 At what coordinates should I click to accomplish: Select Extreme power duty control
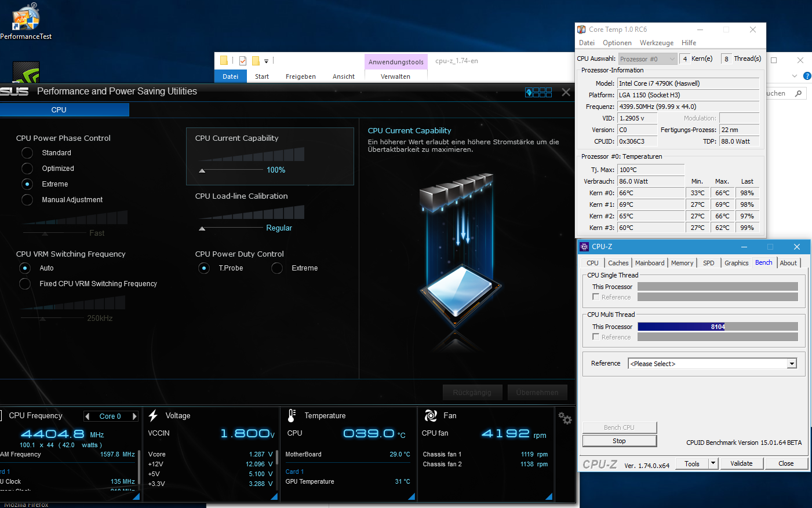tap(277, 268)
